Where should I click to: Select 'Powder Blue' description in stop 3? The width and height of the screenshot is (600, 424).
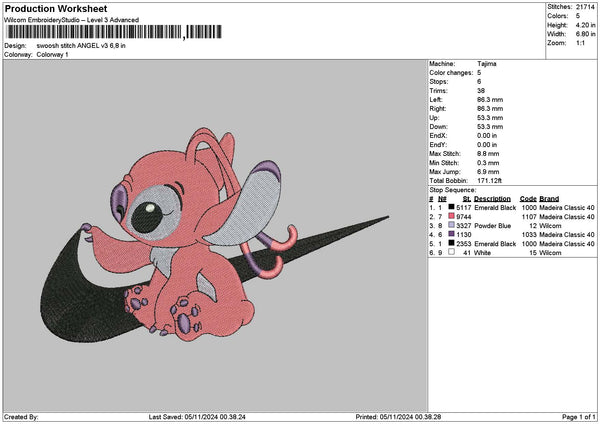click(x=492, y=226)
